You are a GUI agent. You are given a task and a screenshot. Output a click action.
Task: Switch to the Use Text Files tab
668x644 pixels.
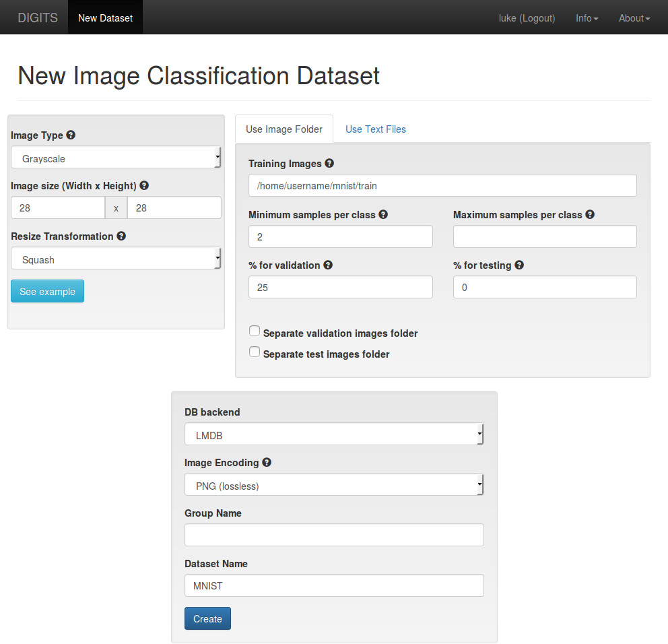pos(375,129)
